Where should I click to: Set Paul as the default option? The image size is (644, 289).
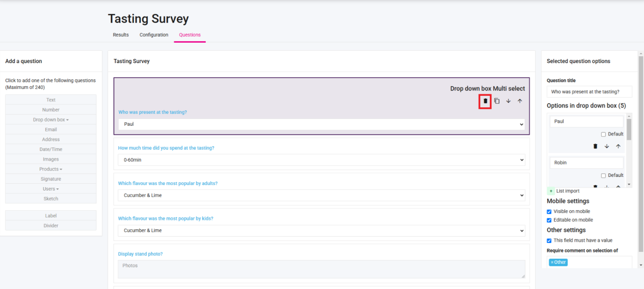click(603, 134)
